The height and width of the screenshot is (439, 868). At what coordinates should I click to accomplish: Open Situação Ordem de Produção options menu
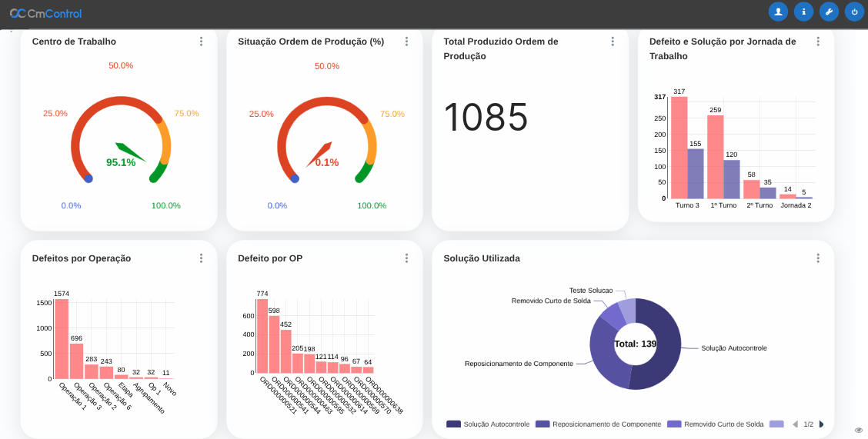point(406,42)
